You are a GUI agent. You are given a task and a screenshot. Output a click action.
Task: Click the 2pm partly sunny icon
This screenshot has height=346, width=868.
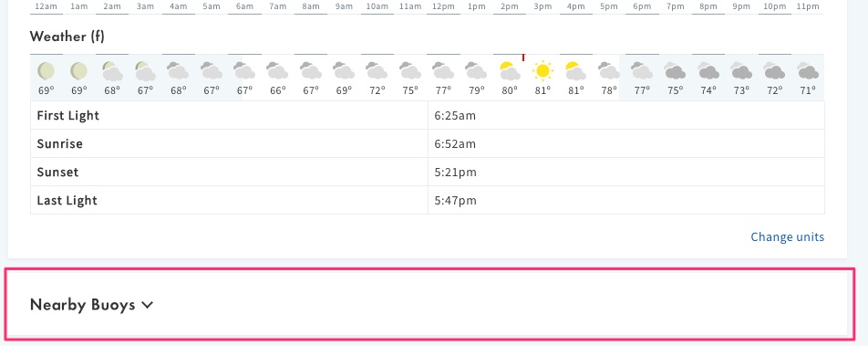point(510,71)
